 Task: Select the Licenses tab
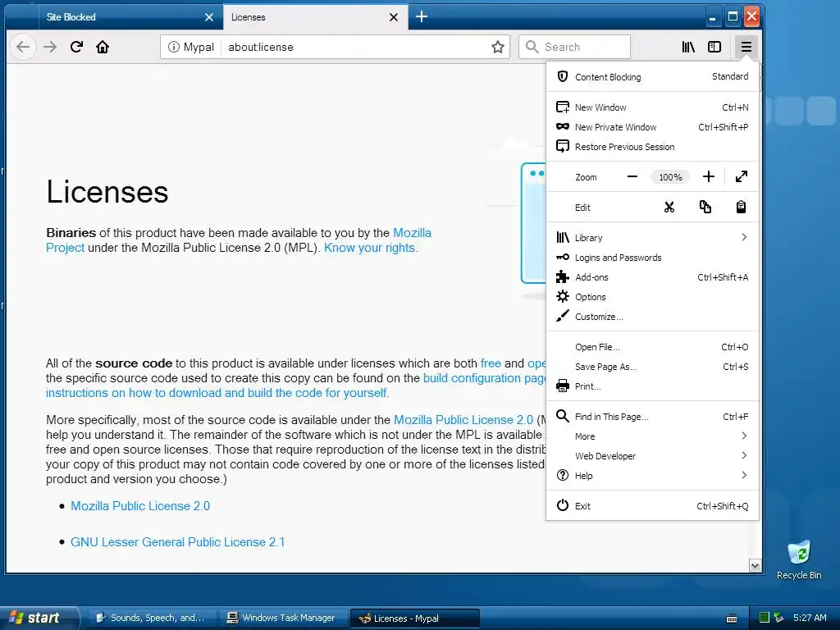point(316,17)
